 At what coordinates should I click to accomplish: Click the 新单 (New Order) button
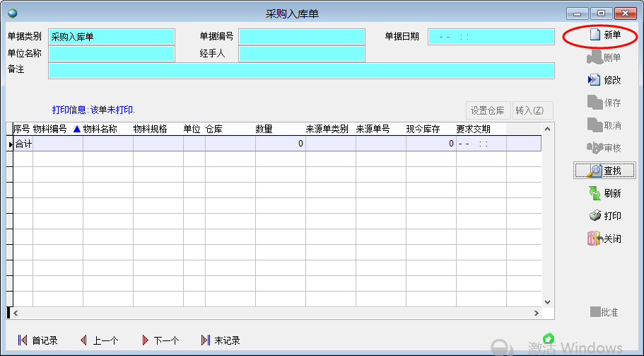coord(605,35)
